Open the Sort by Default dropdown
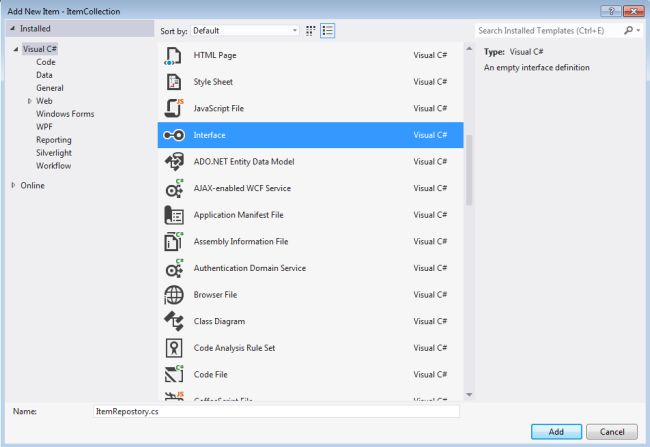The image size is (650, 447). click(x=245, y=31)
